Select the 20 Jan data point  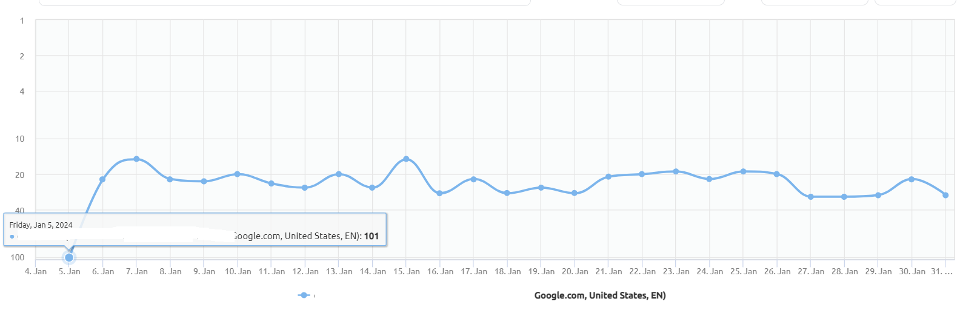pyautogui.click(x=575, y=193)
